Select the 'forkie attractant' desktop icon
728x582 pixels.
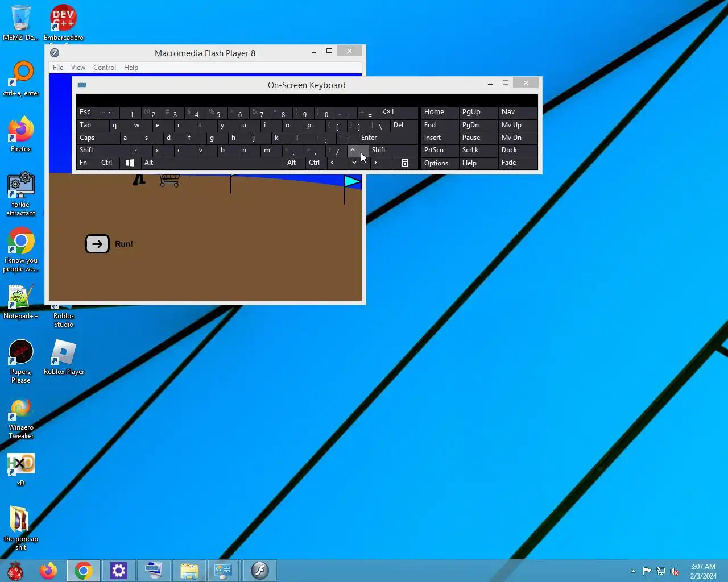(21, 194)
